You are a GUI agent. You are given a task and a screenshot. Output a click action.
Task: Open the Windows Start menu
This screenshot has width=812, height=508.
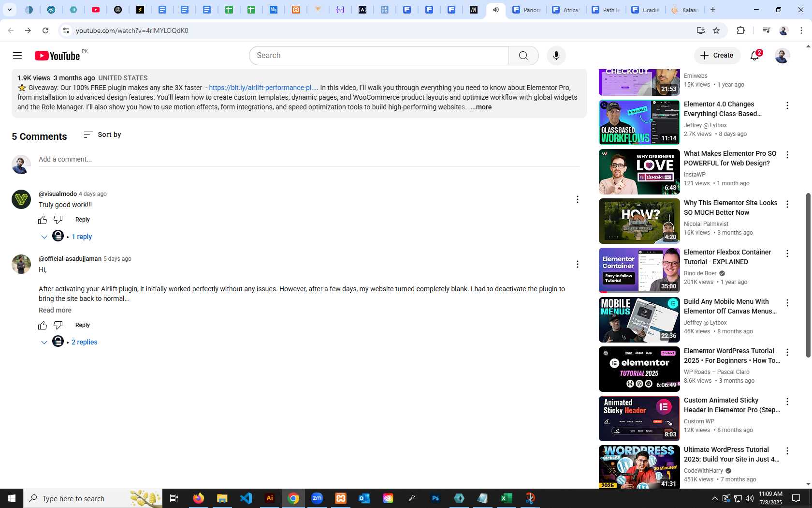[12, 498]
